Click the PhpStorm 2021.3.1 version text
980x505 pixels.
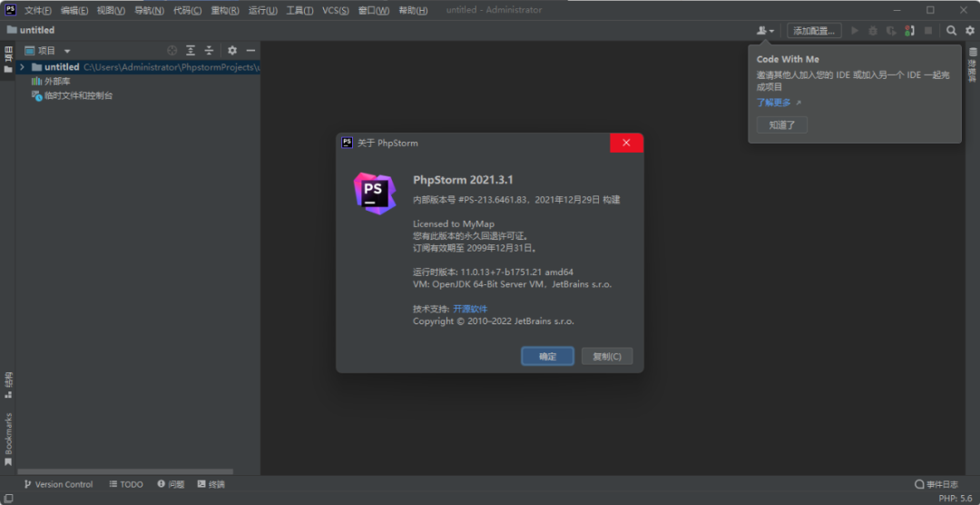click(463, 180)
